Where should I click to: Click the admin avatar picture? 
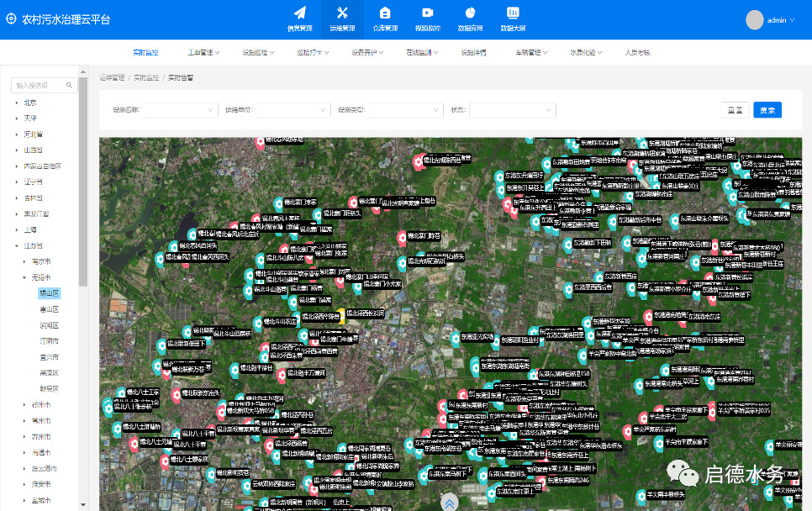tap(755, 19)
